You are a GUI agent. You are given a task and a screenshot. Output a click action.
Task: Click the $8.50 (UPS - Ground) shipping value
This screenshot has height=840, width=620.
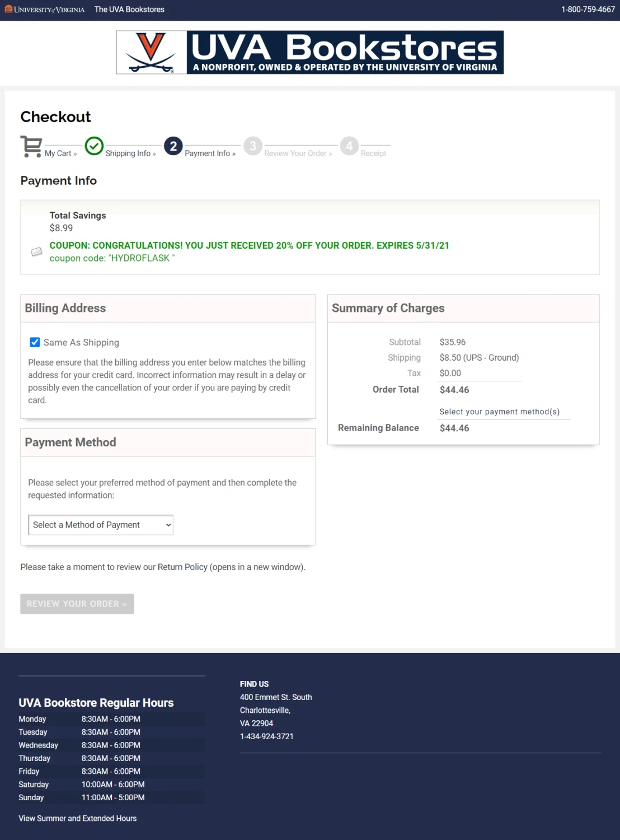pos(479,358)
